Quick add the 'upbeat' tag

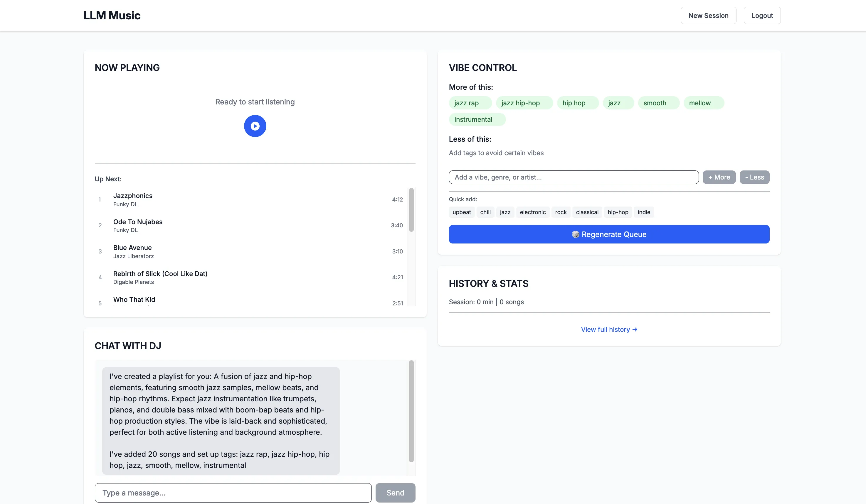coord(462,212)
